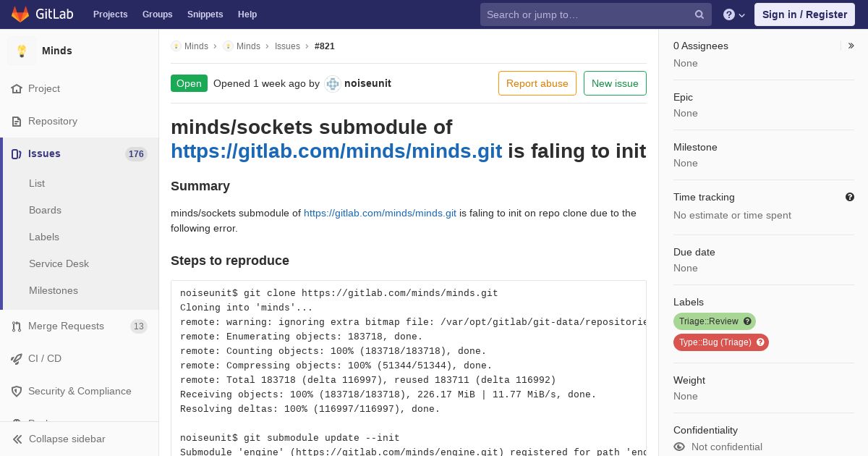Click the 'Steps to reproduce' heading
This screenshot has height=456, width=868.
[230, 261]
